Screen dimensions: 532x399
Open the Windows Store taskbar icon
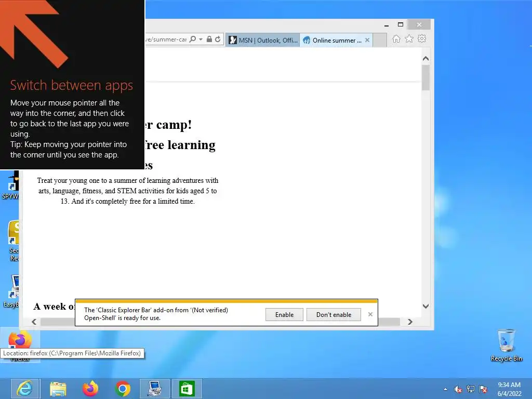187,389
